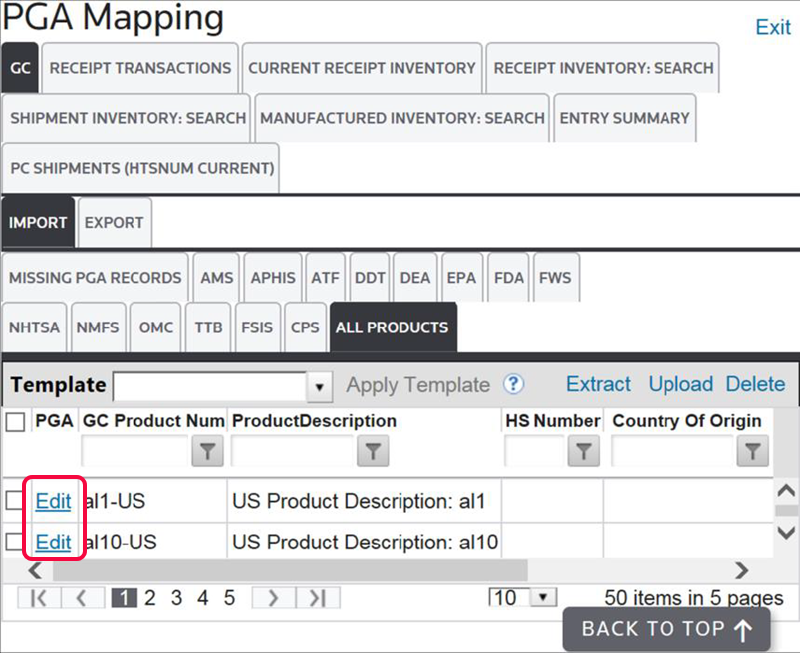Click filter icon under HS Number column
Viewport: 800px width, 653px height.
[582, 453]
